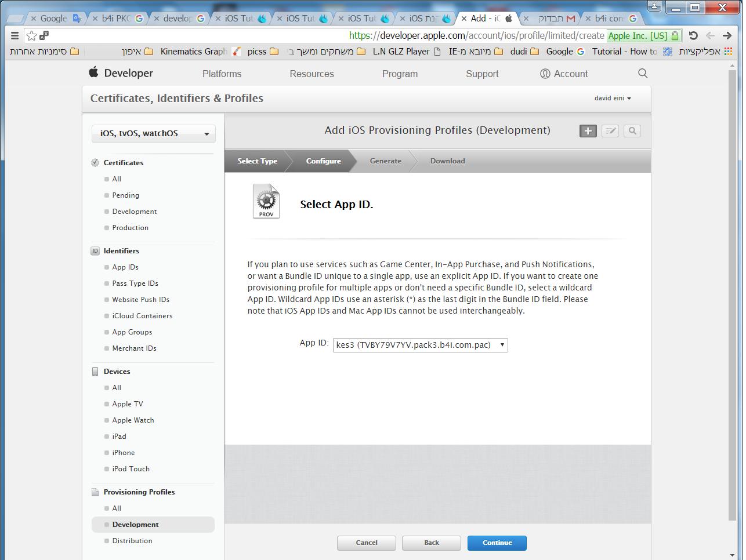Click the Certificates section heading
This screenshot has width=746, height=560.
coord(124,163)
